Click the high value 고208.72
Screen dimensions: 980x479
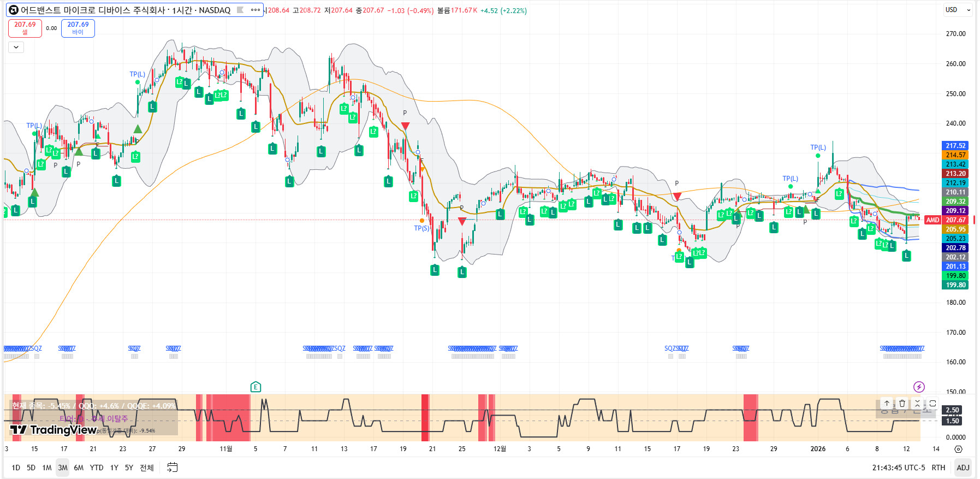tap(307, 10)
